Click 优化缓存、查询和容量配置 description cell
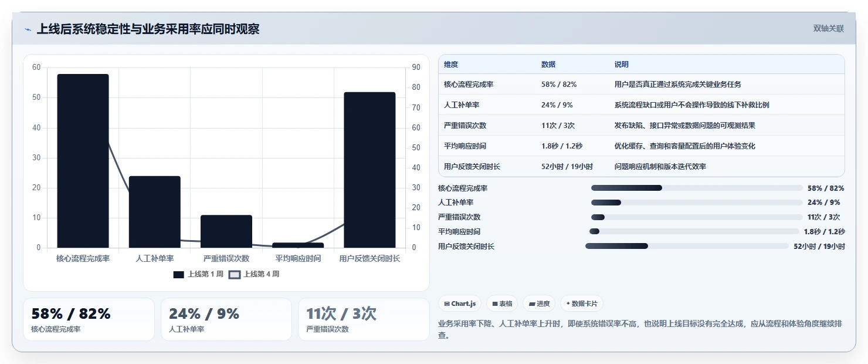Image resolution: width=868 pixels, height=364 pixels. [685, 146]
